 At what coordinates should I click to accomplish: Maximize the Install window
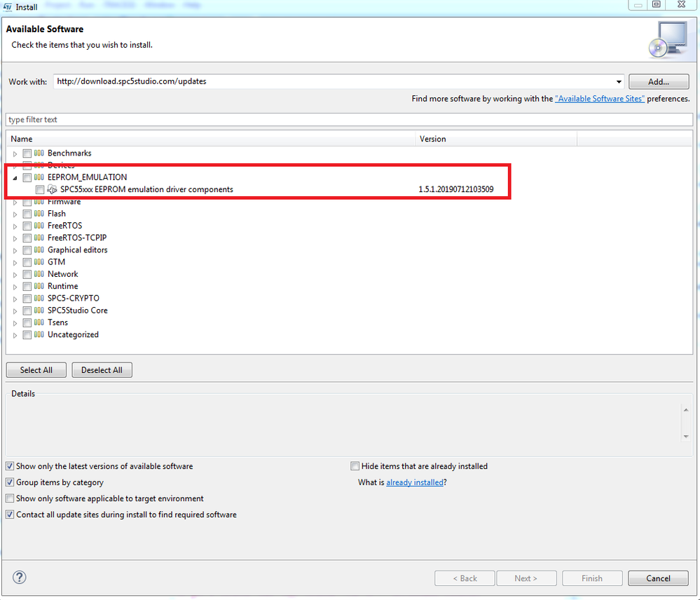[657, 4]
